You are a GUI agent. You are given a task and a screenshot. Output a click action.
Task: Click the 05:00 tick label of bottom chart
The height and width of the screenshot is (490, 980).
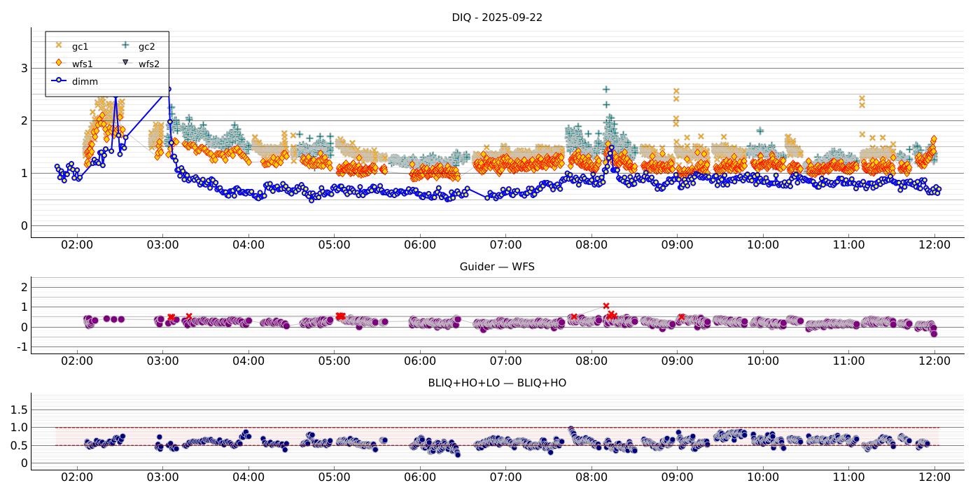334,477
